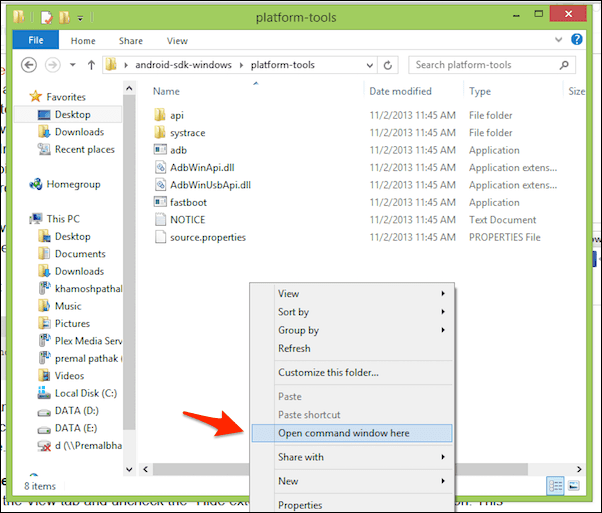Select the AdbWinUsbApi.dll file icon

[x=160, y=184]
